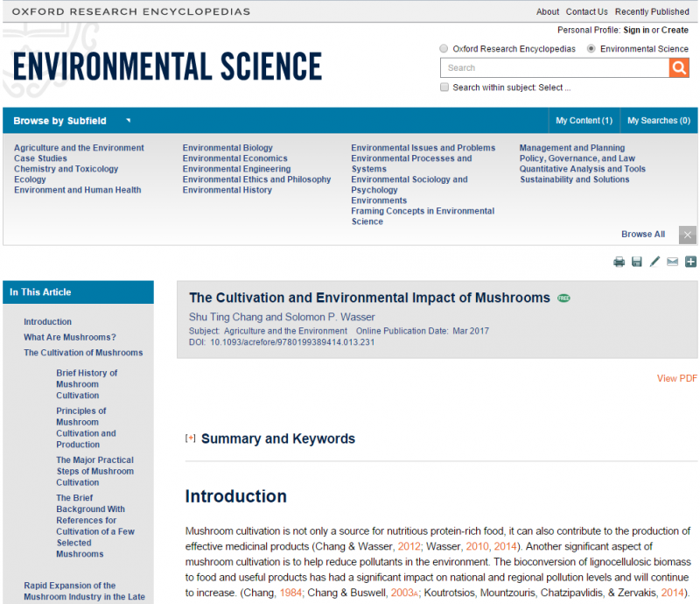Open the View PDF link
Image resolution: width=700 pixels, height=604 pixels.
[x=676, y=378]
